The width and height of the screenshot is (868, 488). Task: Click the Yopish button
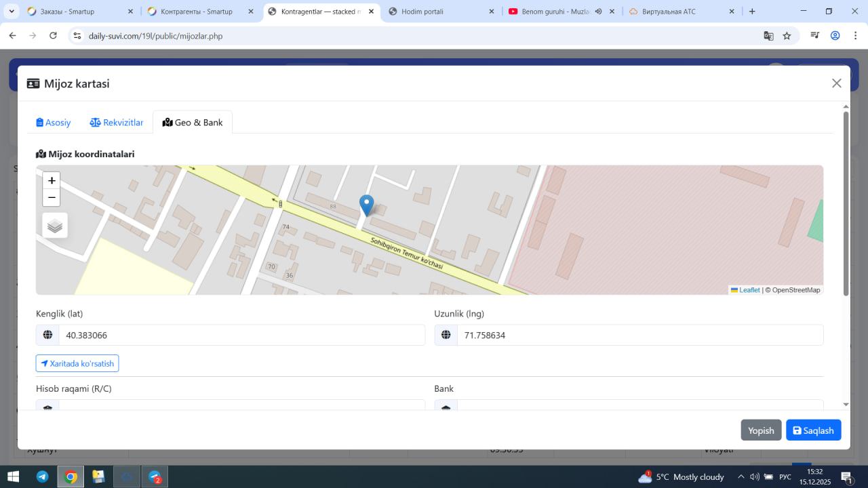click(x=761, y=430)
